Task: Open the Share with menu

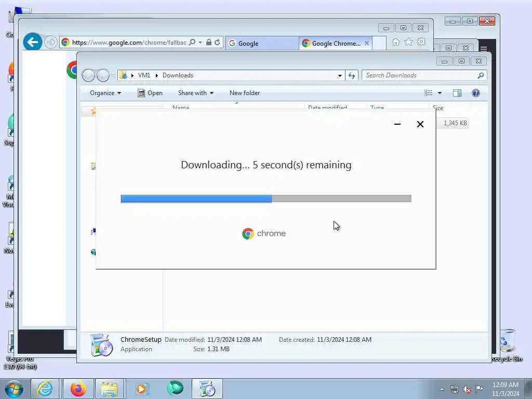Action: coord(196,93)
